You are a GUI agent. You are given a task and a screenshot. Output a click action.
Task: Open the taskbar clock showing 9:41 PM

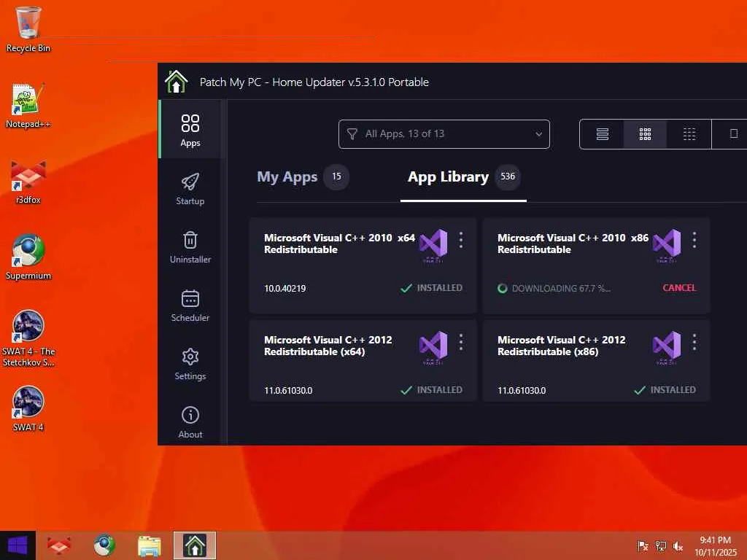(x=715, y=545)
